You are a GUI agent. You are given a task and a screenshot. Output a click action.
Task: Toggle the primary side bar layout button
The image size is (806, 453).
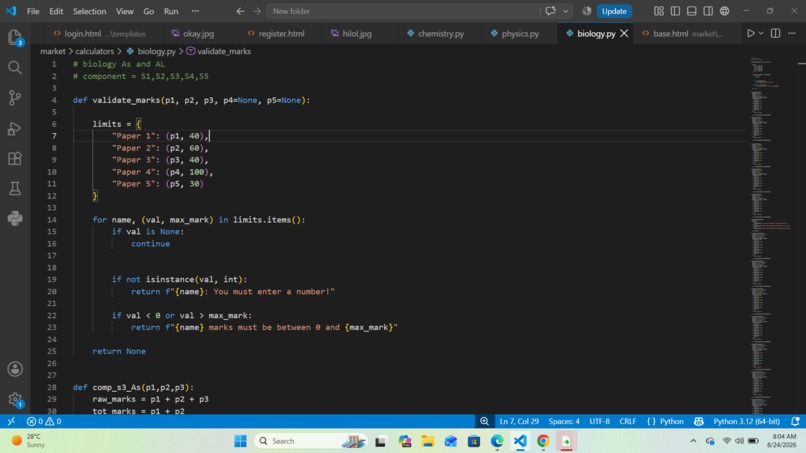[x=675, y=11]
